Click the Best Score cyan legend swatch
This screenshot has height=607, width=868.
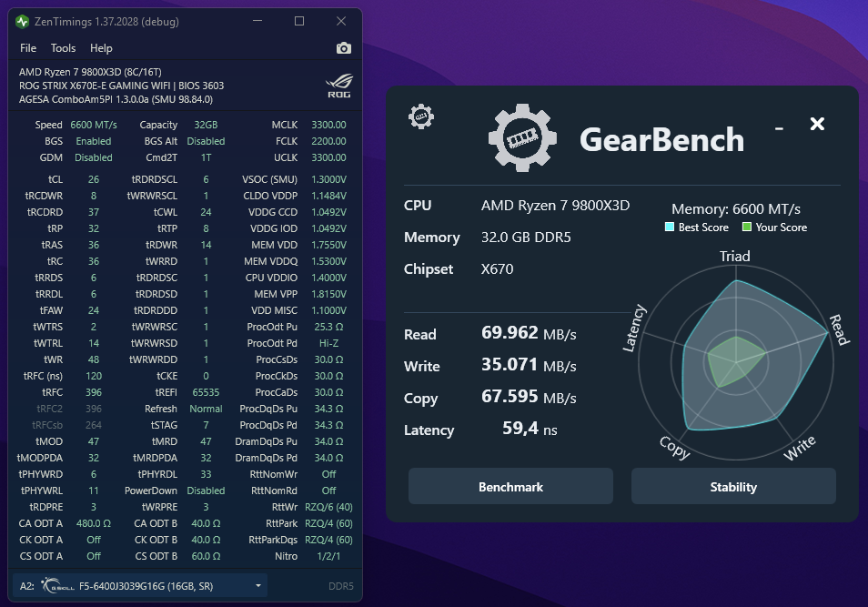coord(670,227)
